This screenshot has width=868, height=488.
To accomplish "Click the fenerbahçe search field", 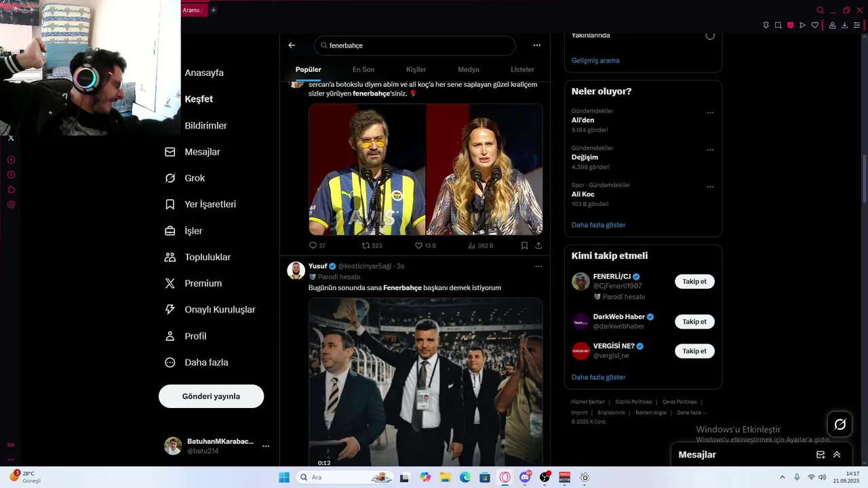I will tap(415, 45).
